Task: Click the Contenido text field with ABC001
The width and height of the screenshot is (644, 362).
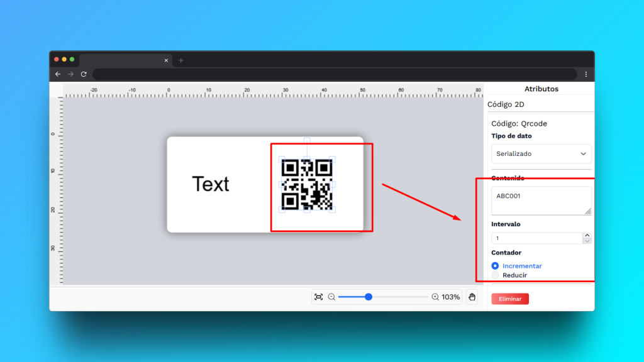Action: coord(541,200)
